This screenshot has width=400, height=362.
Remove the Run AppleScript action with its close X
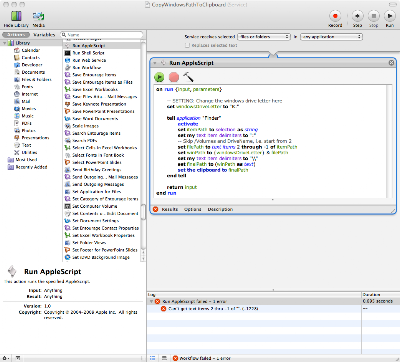coord(391,63)
